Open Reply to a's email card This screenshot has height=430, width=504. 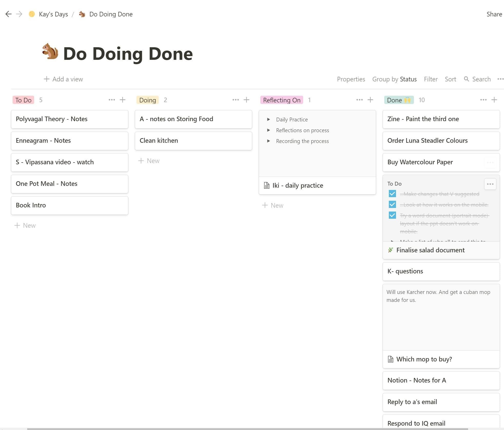[x=441, y=402]
